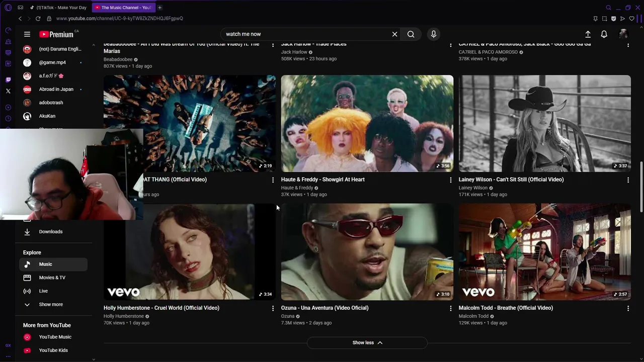Open My Flow send icon in address bar
This screenshot has height=362, width=644.
point(622,19)
